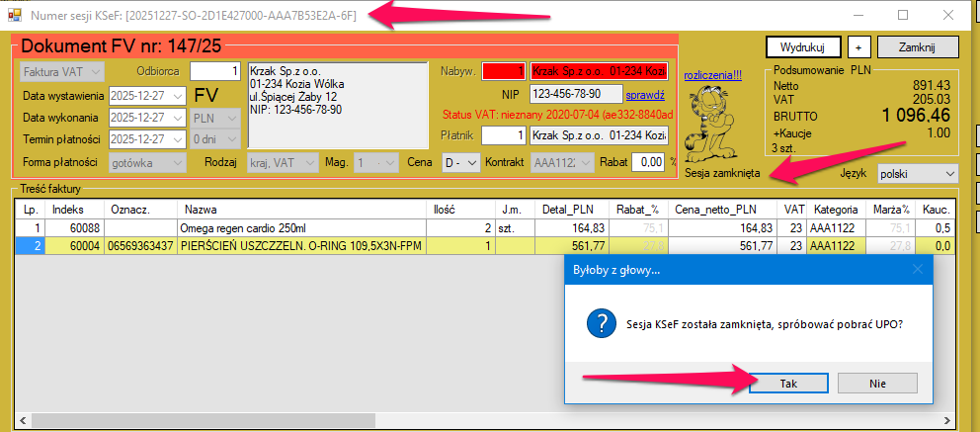Screen dimensions: 980x432
Task: Open the 'rozliczenia!!!' link
Action: [x=717, y=73]
